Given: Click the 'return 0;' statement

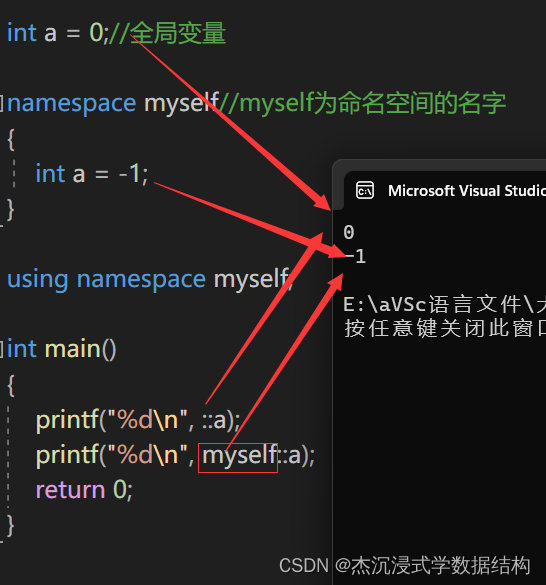Looking at the screenshot, I should point(84,490).
